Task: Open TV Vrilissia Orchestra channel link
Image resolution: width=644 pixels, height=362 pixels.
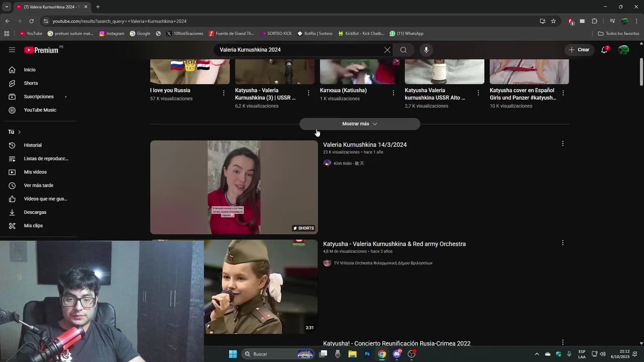Action: (383, 263)
